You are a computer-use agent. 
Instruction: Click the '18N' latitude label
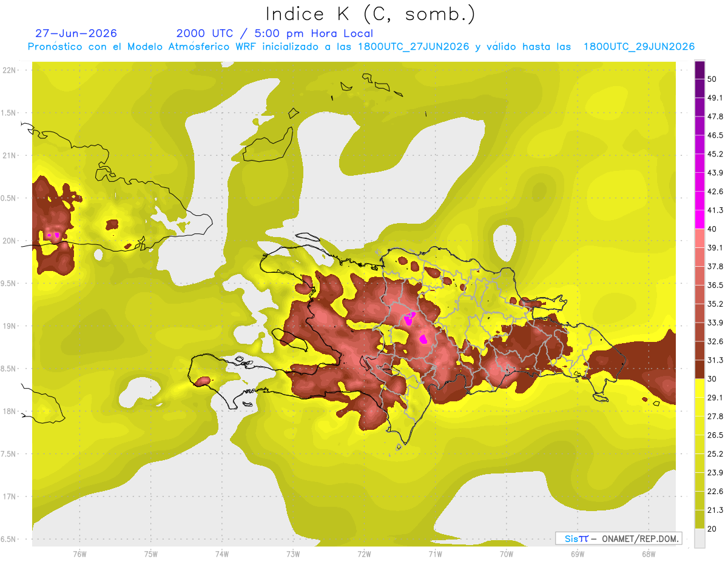pos(10,412)
